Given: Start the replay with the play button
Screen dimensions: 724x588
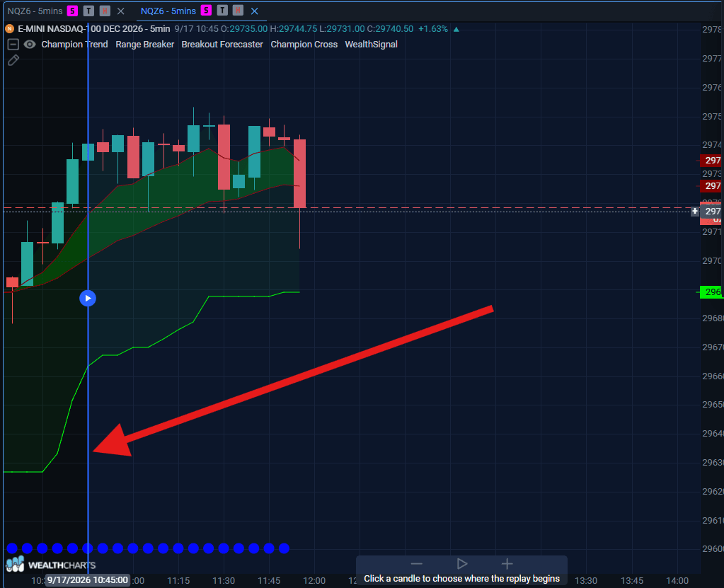Looking at the screenshot, I should (461, 563).
